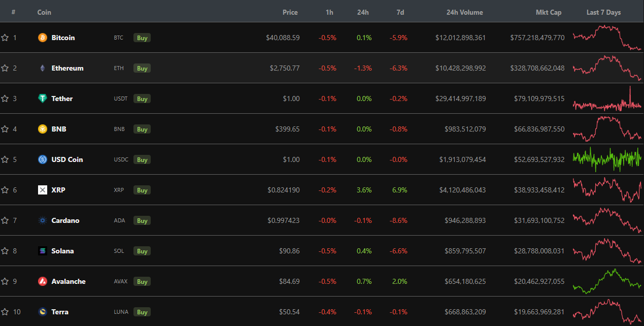Open Avalanche's green sparkline chart
The width and height of the screenshot is (644, 326).
tap(607, 281)
